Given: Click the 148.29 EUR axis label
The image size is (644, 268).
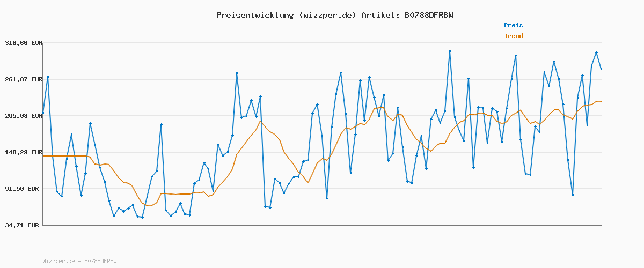Looking at the screenshot, I should tap(23, 152).
